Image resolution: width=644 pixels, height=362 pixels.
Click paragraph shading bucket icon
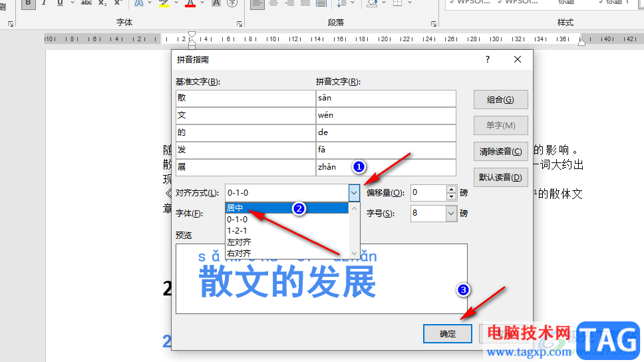tap(372, 3)
